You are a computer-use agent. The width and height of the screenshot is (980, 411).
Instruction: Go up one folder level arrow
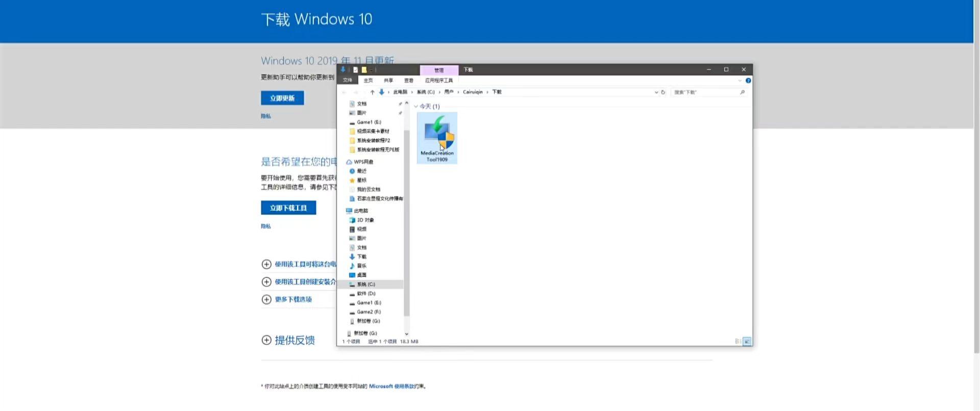coord(372,92)
